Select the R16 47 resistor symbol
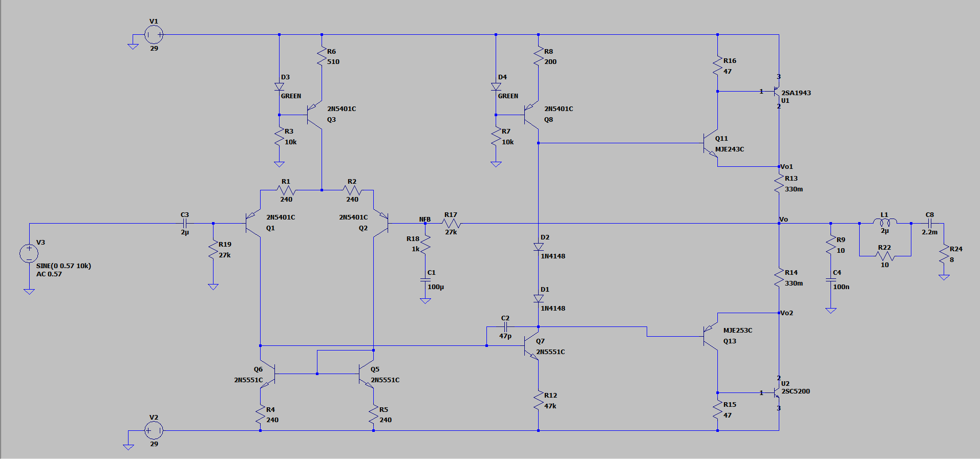The width and height of the screenshot is (980, 459). (718, 65)
